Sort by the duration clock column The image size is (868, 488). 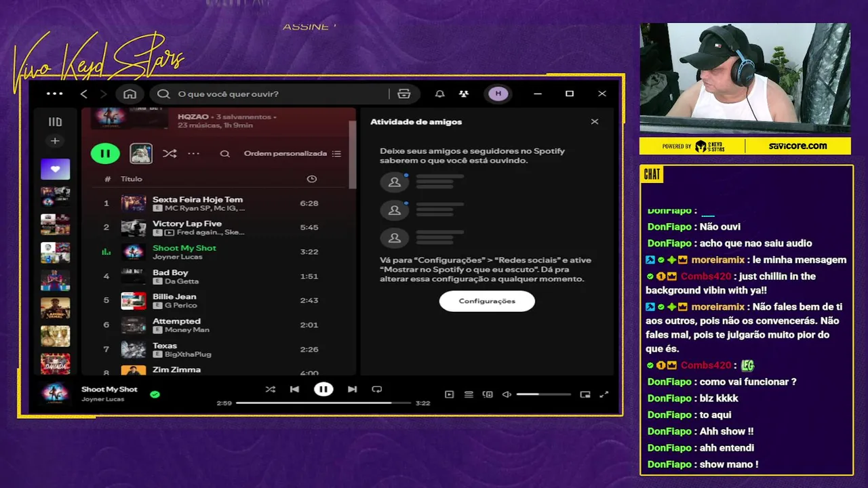(x=311, y=179)
